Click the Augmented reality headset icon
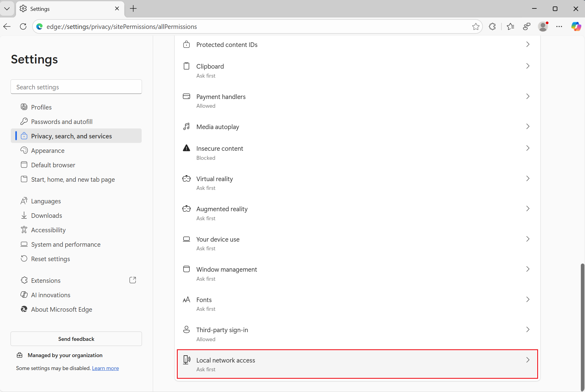The width and height of the screenshot is (585, 392). click(186, 208)
